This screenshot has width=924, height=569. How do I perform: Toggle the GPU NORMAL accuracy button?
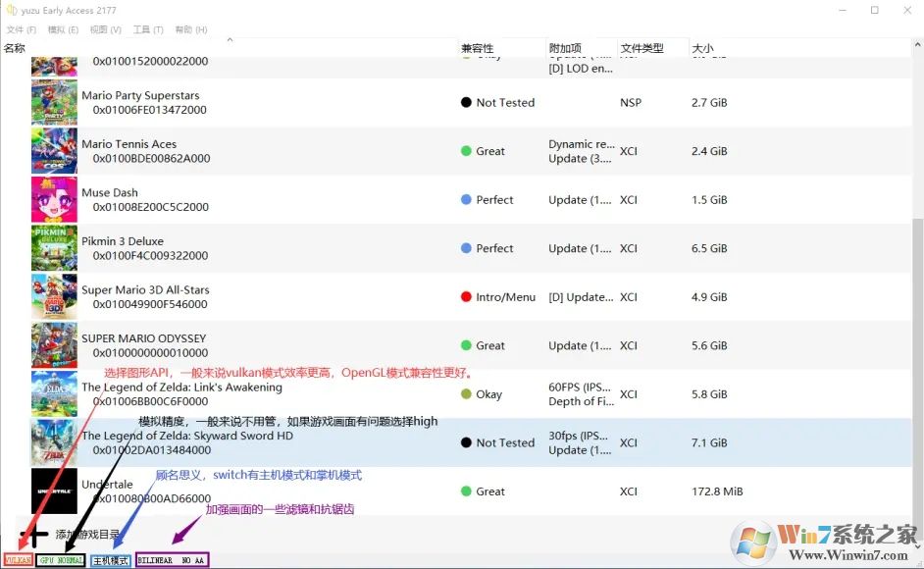tap(61, 560)
